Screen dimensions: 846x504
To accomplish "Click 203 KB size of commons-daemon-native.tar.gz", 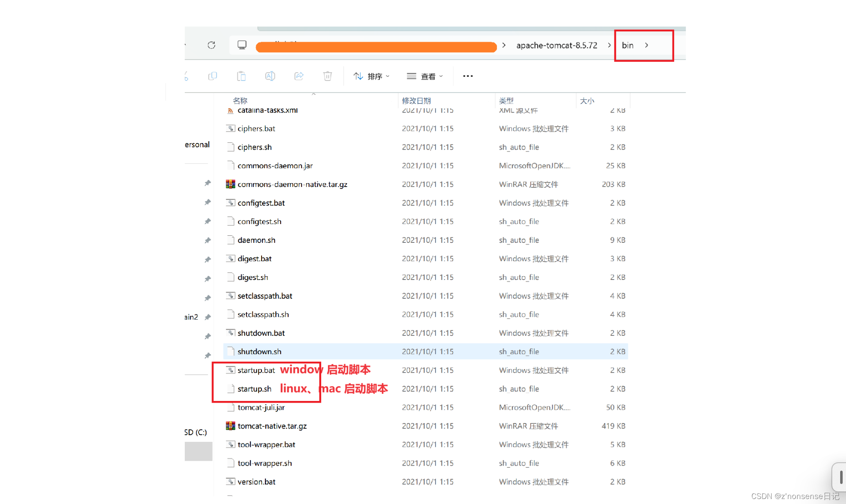I will [x=613, y=184].
